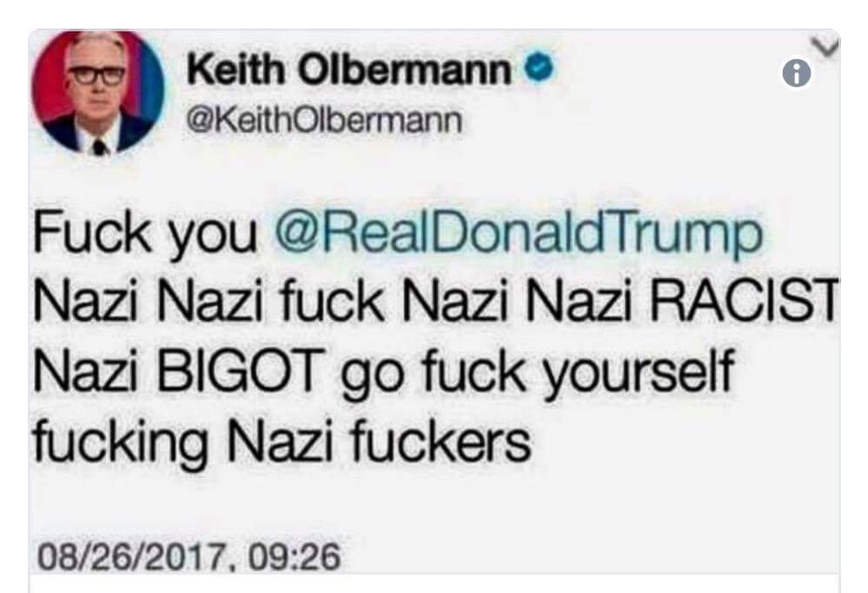Click the glasses in the avatar photo

coord(96,74)
